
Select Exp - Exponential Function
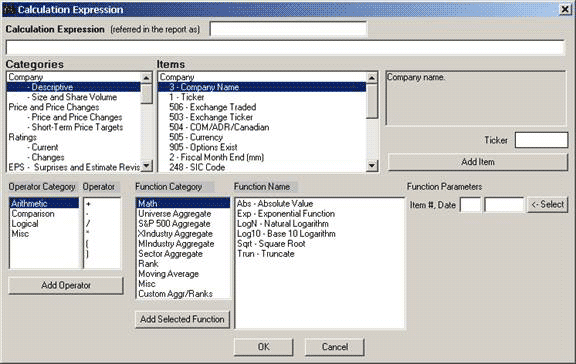(320, 214)
